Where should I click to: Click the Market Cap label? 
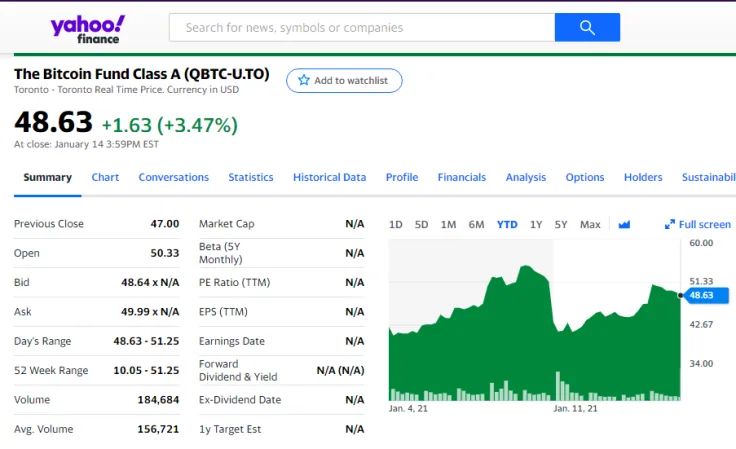coord(227,224)
